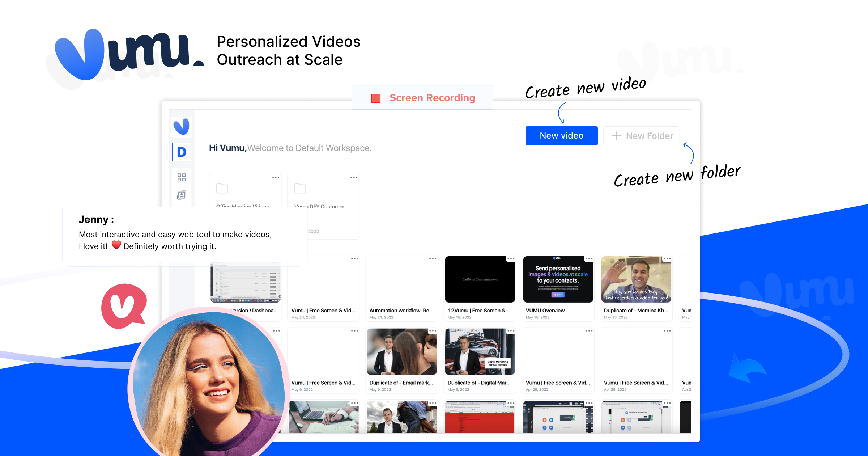
Task: Open the Duplicate of - Digital Marketing video
Action: click(480, 351)
